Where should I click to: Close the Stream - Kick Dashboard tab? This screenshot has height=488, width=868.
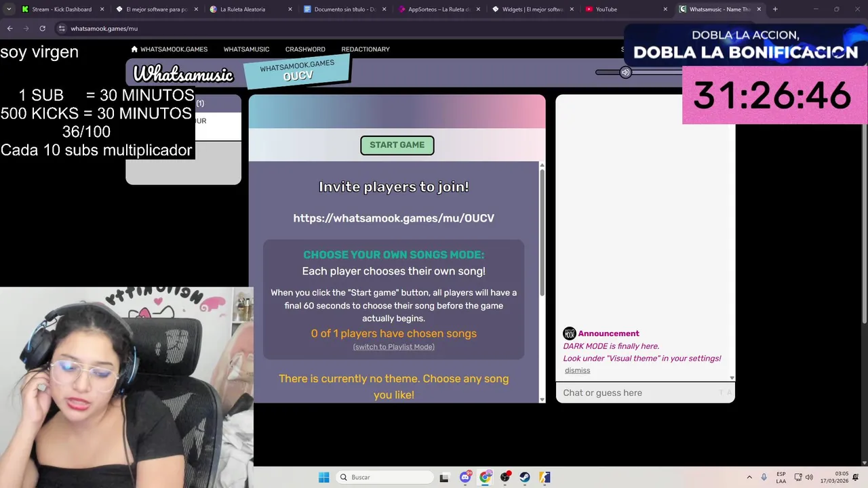tap(102, 9)
